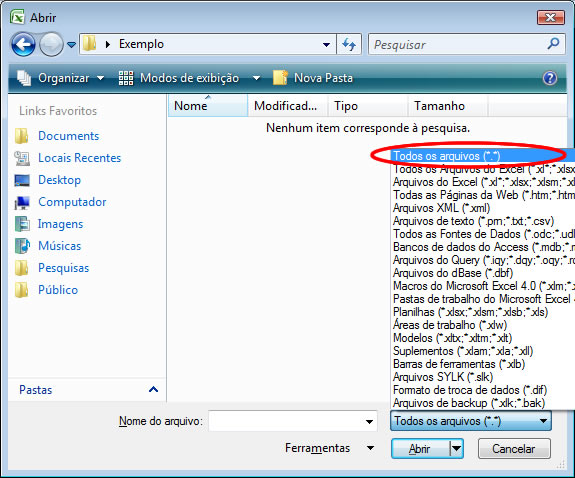Sort by the Modificad... column header
This screenshot has width=575, height=478.
click(288, 106)
